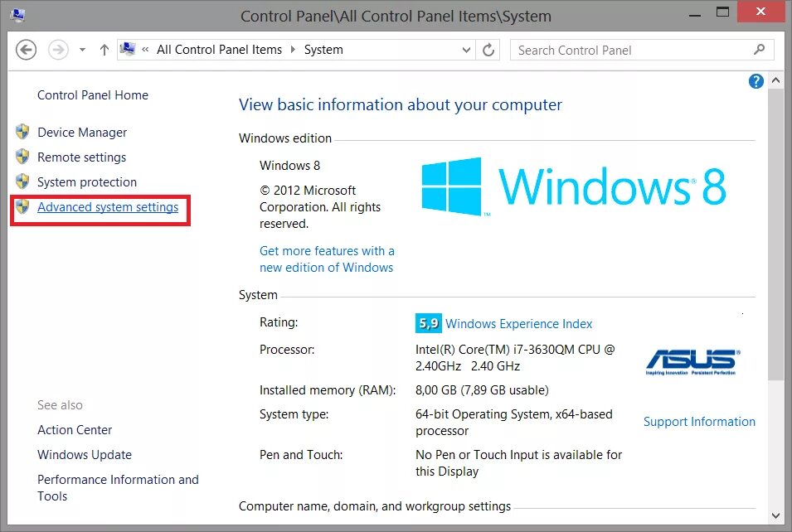Maximize the System window

[723, 12]
